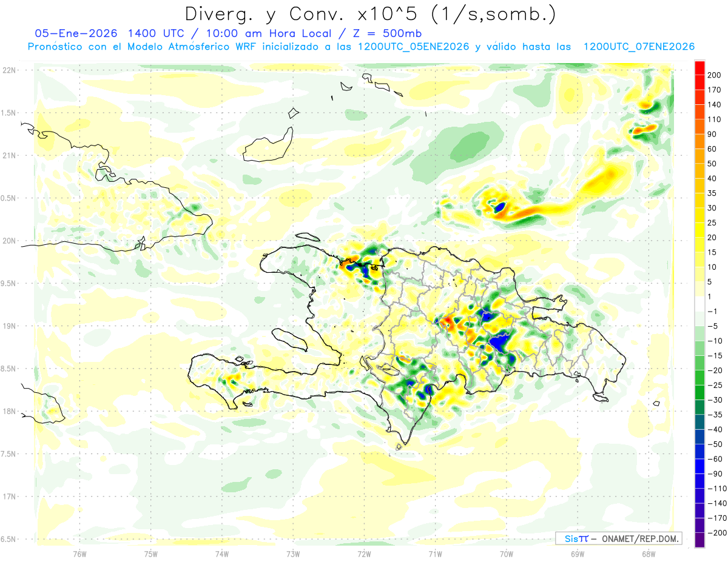Click the '22N' latitude label

pyautogui.click(x=8, y=70)
